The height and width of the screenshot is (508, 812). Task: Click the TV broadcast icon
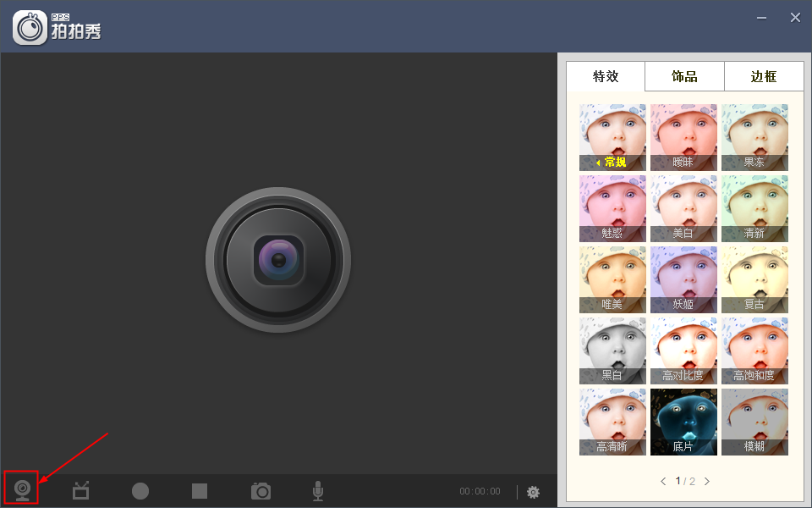tap(81, 490)
